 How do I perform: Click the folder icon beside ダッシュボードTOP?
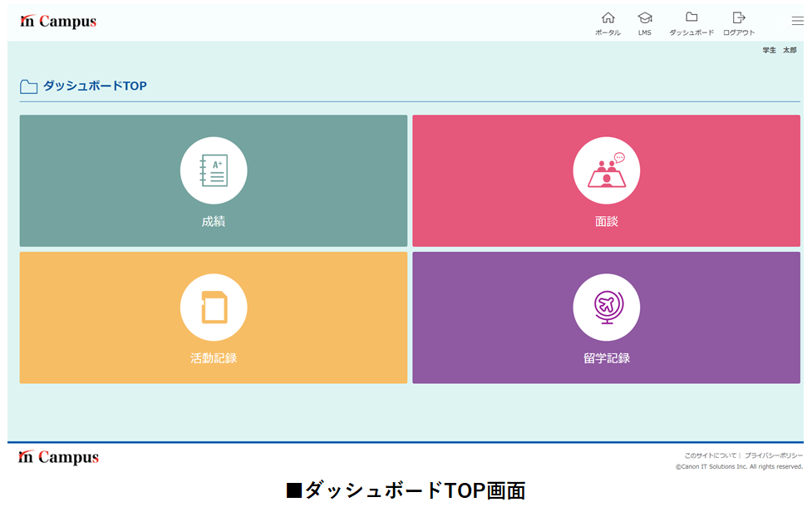coord(29,86)
